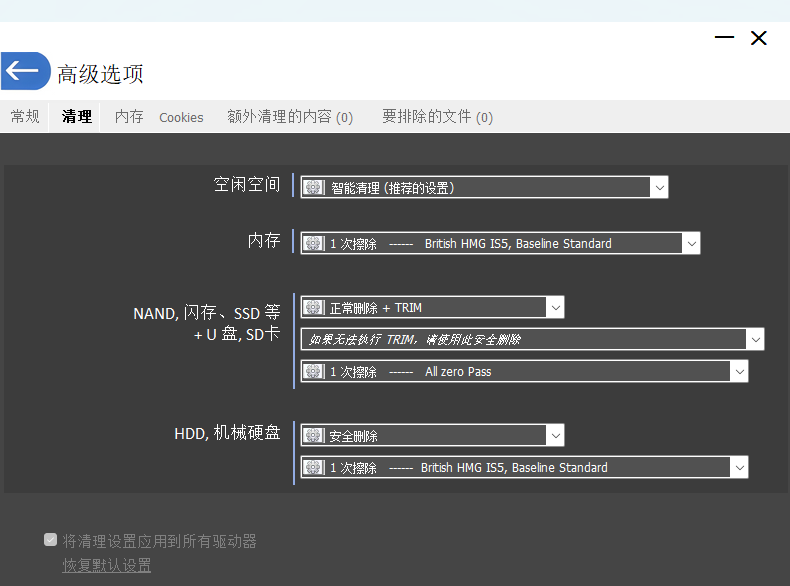The image size is (790, 586).
Task: Switch to the 常规 tab
Action: click(25, 117)
